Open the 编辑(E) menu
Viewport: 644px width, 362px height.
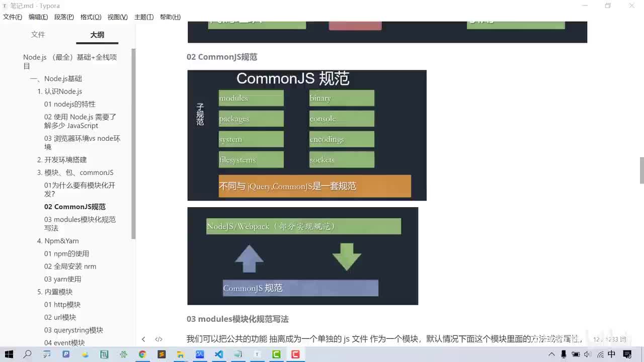[38, 17]
